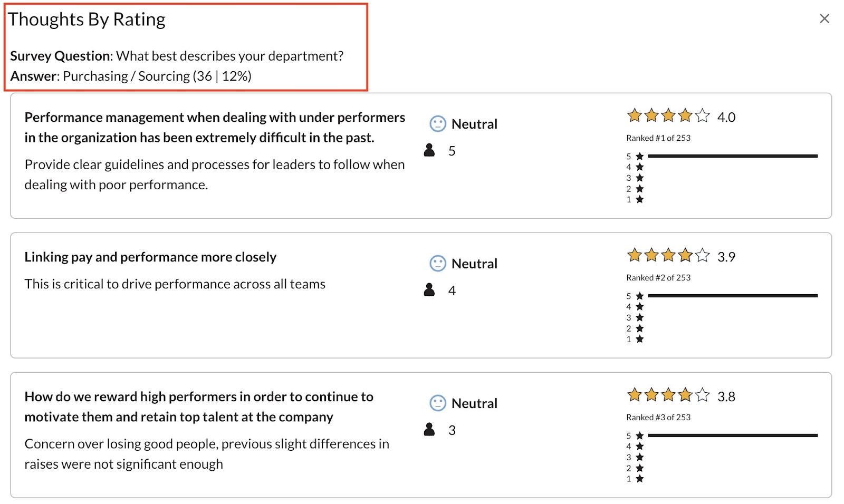Click the person icon beside the count 4

click(429, 290)
